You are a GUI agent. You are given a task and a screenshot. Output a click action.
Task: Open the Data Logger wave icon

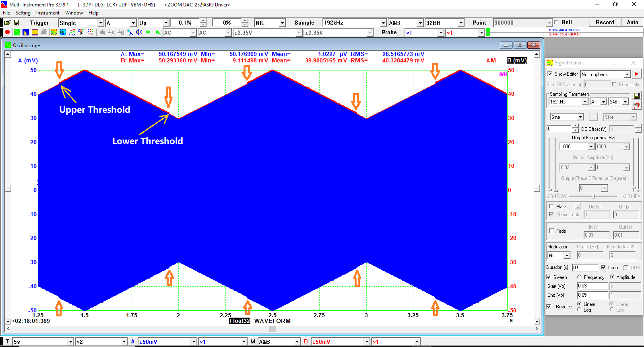click(x=72, y=32)
